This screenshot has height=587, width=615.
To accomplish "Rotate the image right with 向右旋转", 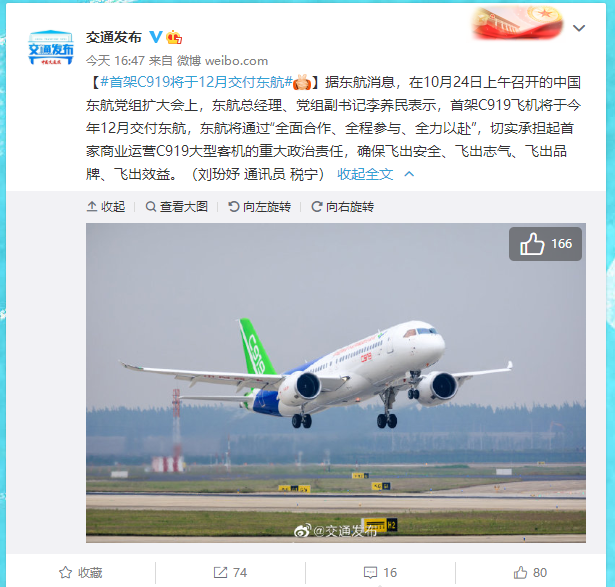I will point(342,207).
